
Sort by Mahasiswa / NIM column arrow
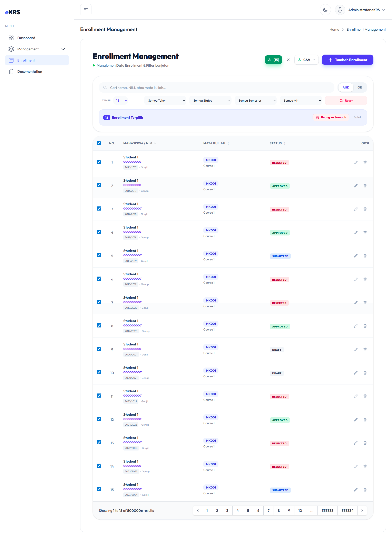coord(155,143)
